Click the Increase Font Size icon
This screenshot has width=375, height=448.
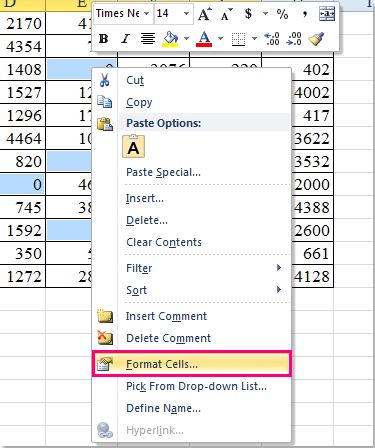click(x=204, y=15)
